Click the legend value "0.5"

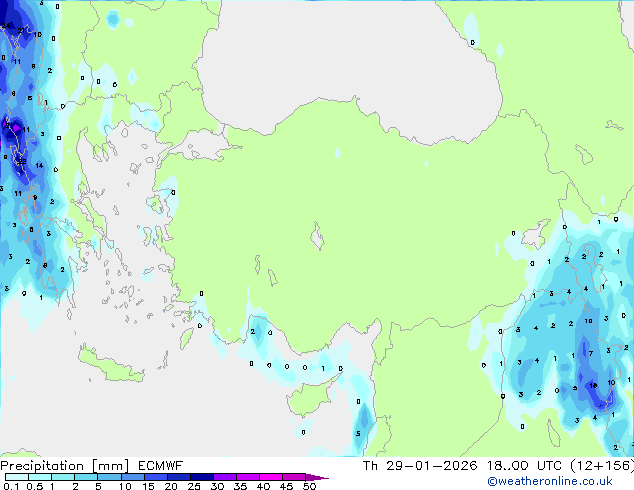coord(35,486)
